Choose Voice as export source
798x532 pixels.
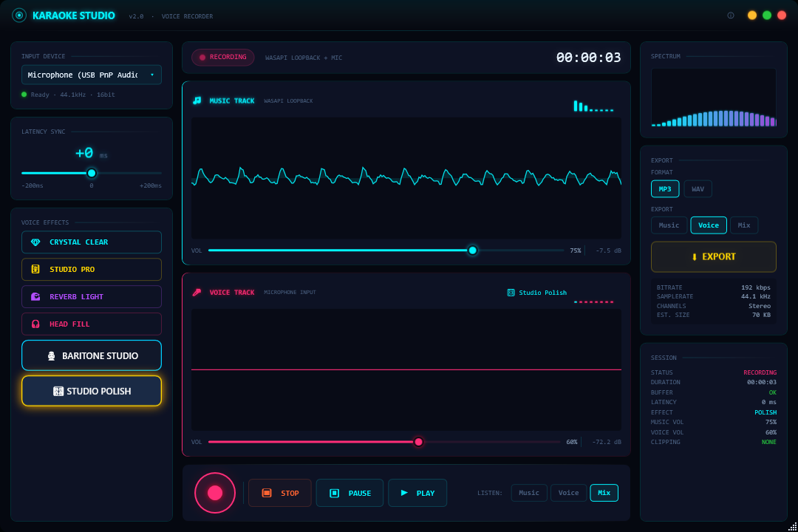(x=709, y=225)
